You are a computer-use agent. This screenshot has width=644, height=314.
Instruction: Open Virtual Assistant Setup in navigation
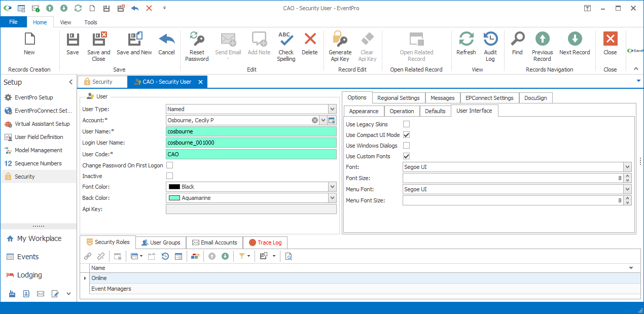[x=42, y=124]
